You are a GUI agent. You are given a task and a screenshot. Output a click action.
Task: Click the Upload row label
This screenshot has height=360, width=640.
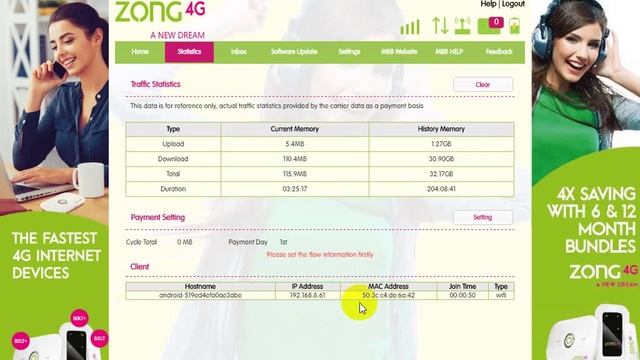tap(173, 144)
